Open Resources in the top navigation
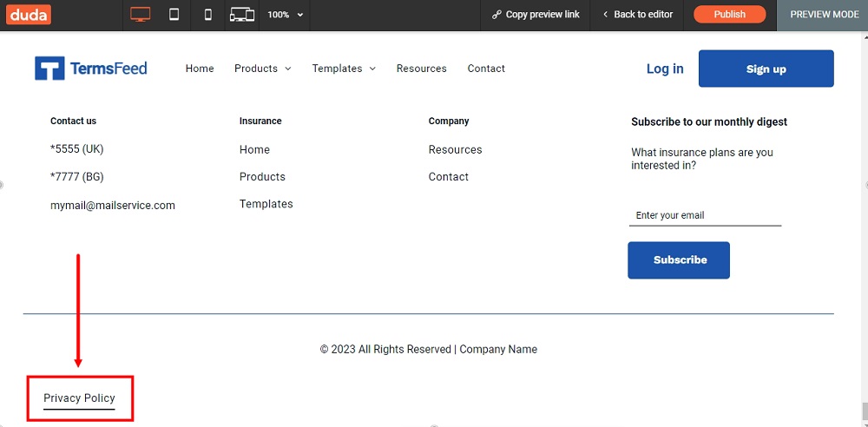868x427 pixels. tap(421, 69)
